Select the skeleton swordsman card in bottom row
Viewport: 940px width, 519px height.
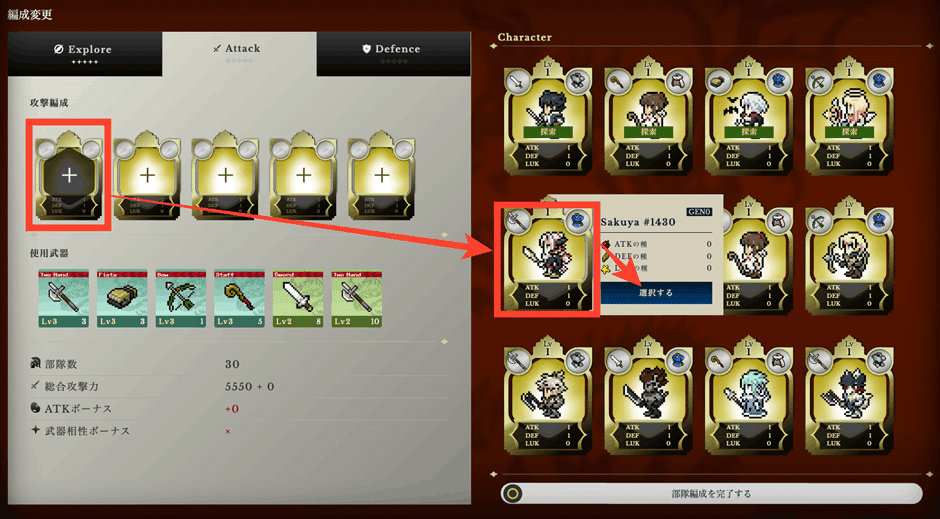coord(649,398)
